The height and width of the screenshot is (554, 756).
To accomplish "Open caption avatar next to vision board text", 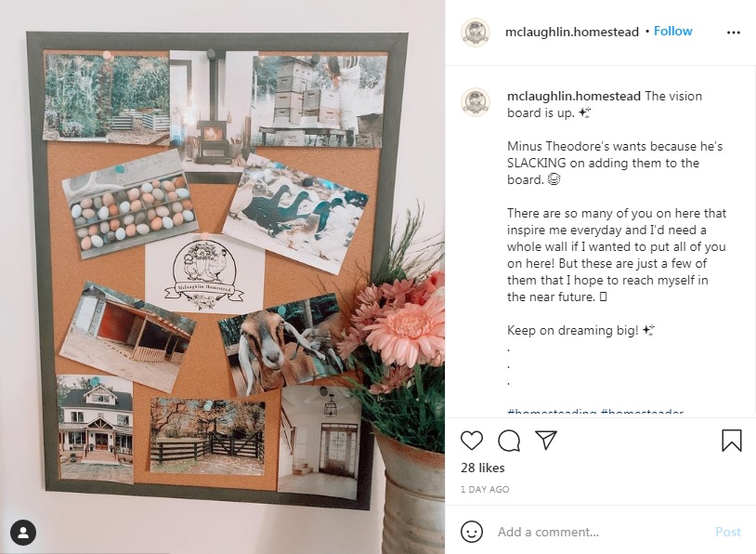I will [x=476, y=102].
